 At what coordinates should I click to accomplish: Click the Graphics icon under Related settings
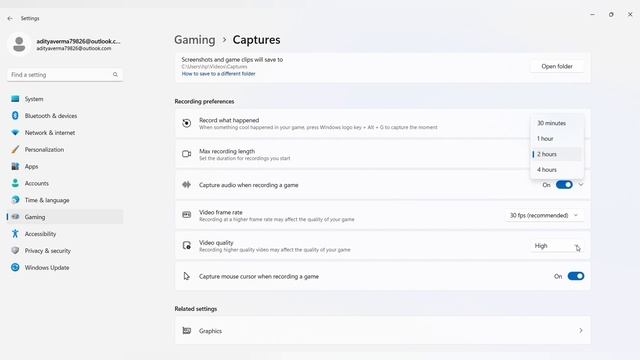tap(187, 331)
